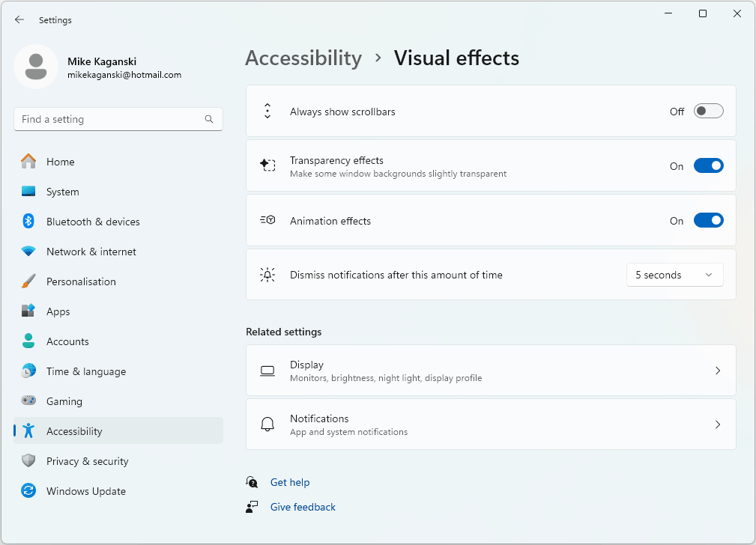The width and height of the screenshot is (756, 545).
Task: Select Privacy & security category
Action: pyautogui.click(x=118, y=460)
